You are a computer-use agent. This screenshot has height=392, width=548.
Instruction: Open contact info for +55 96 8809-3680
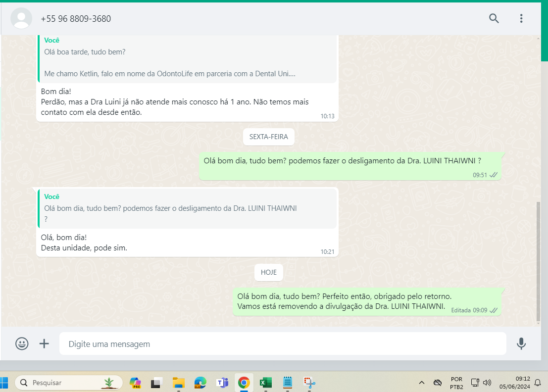click(x=76, y=18)
